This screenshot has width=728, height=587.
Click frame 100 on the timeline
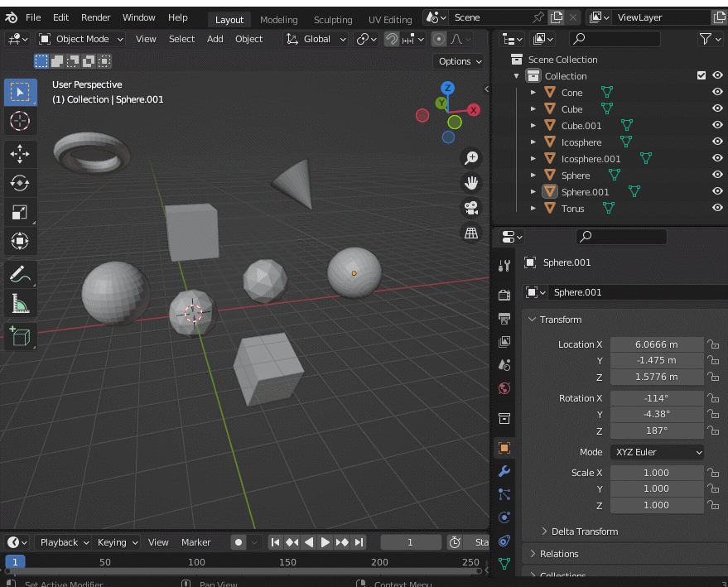pyautogui.click(x=195, y=561)
